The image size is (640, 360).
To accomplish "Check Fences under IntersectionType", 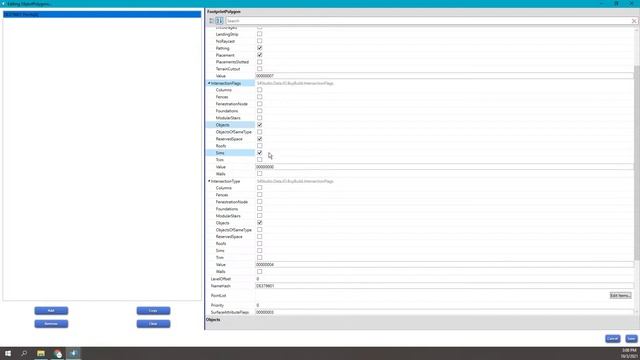I will [260, 195].
